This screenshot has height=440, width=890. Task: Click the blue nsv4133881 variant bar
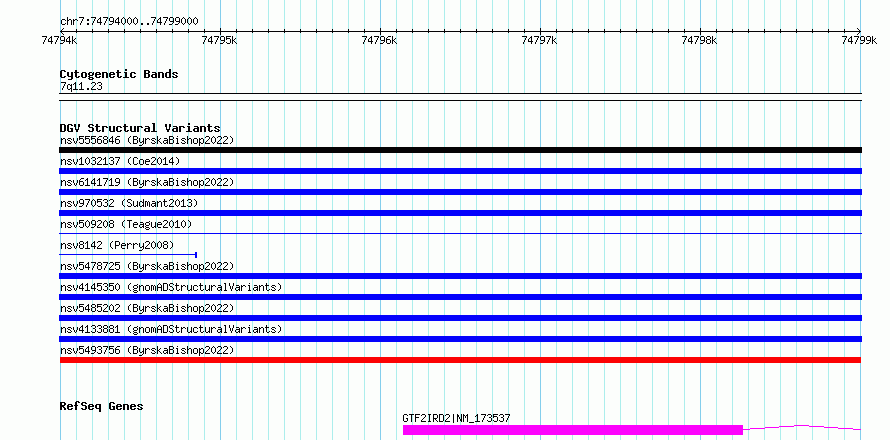coord(460,339)
